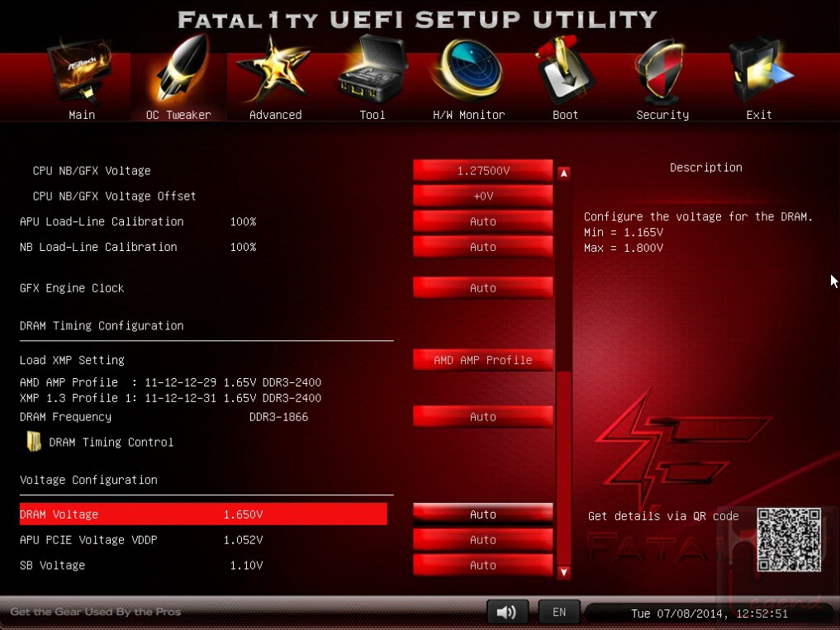
Task: Switch to the Security tab label
Action: [x=662, y=115]
